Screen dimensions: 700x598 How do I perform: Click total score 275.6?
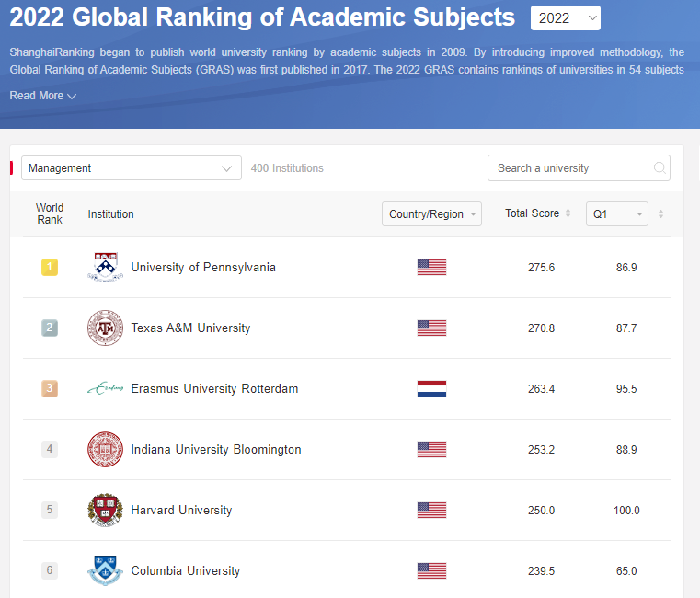click(541, 268)
